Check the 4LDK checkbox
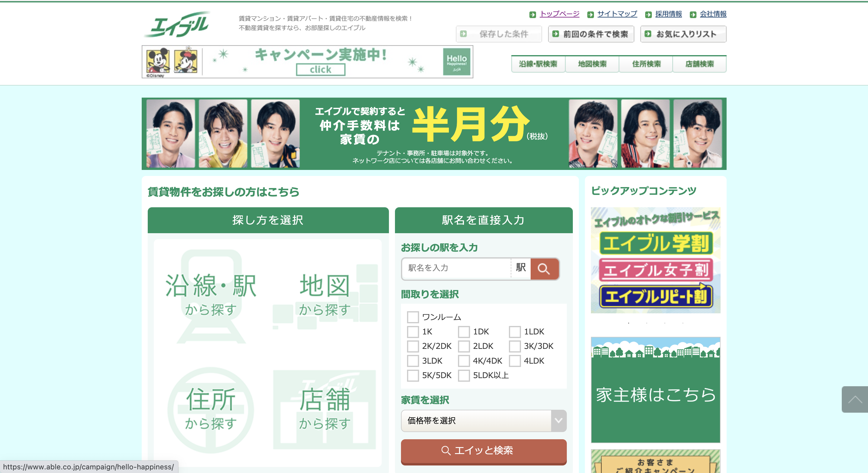Viewport: 868px width, 473px height. pyautogui.click(x=515, y=361)
